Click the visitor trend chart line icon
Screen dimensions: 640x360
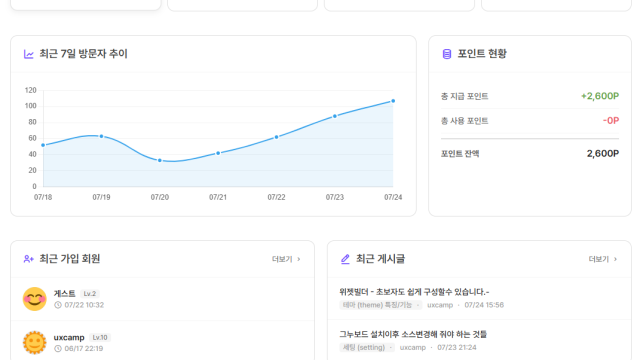pyautogui.click(x=29, y=54)
